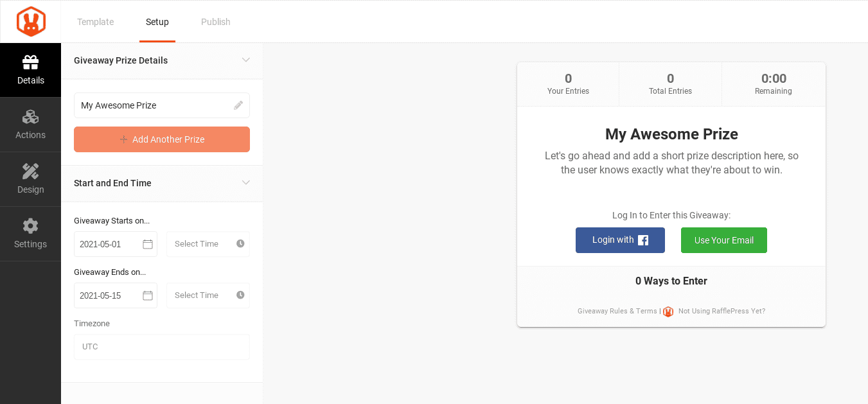The width and height of the screenshot is (868, 404).
Task: Click the Add Another Prize button
Action: [x=161, y=139]
